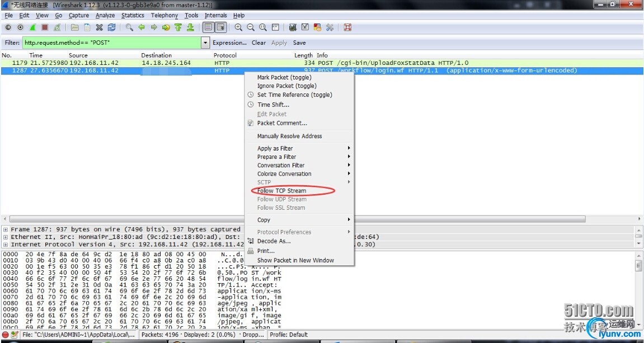Click Time Shift... context menu entry
The image size is (644, 343).
point(299,104)
